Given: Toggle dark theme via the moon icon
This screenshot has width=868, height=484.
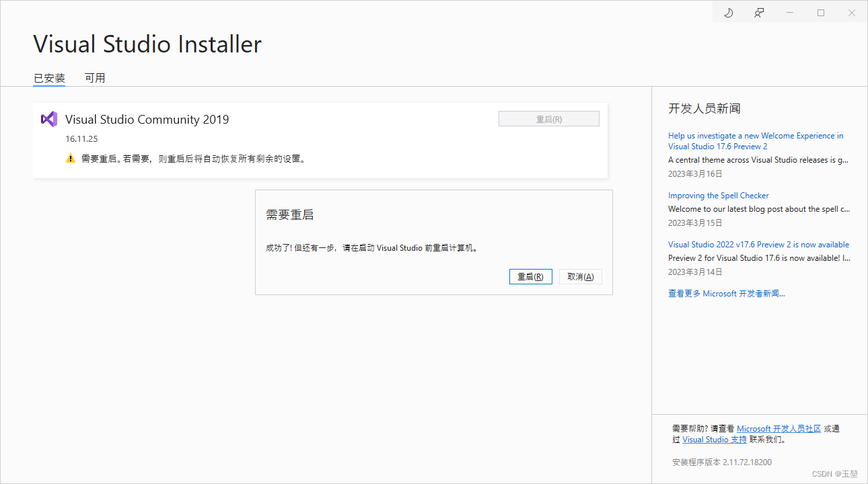Looking at the screenshot, I should click(728, 12).
